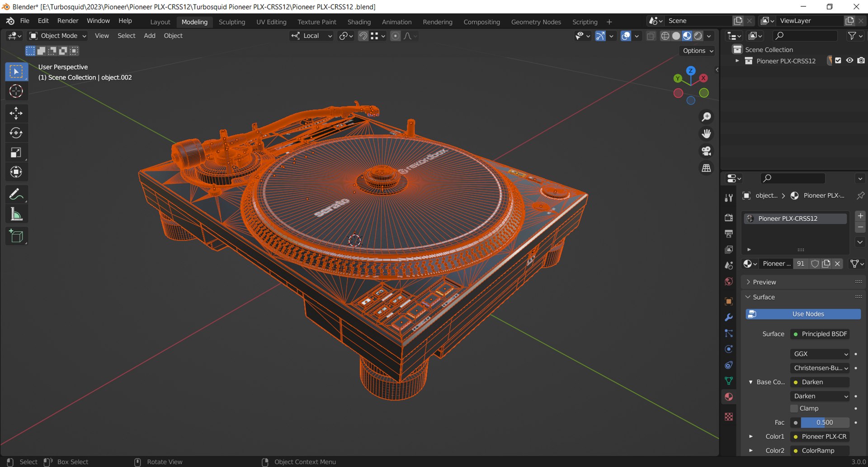This screenshot has width=868, height=467.
Task: Collapse the Base Color section
Action: point(751,382)
